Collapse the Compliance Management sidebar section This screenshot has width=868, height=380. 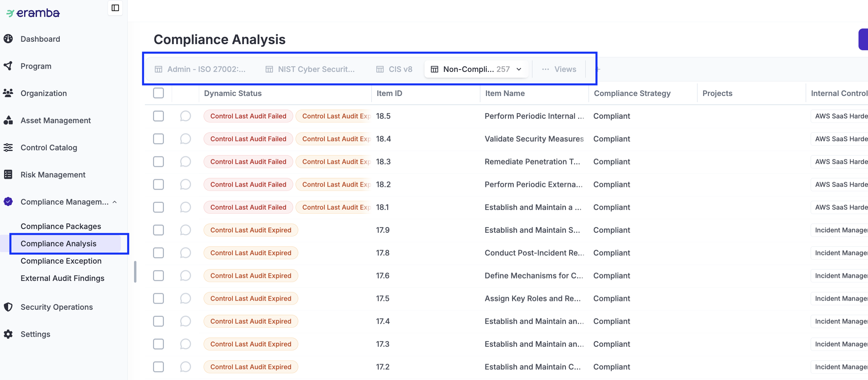[x=115, y=202]
